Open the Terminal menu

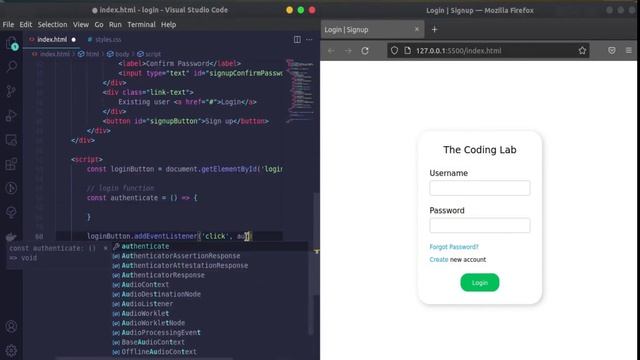click(x=141, y=24)
